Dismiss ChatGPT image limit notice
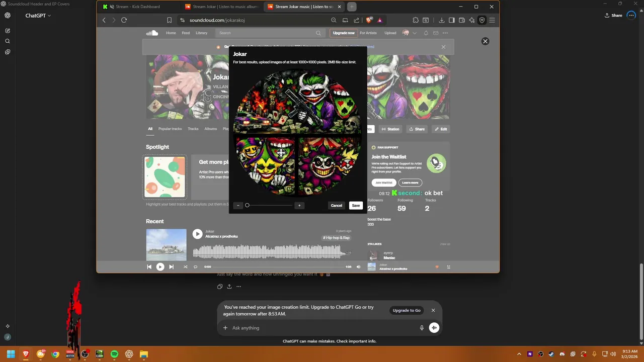644x362 pixels. pyautogui.click(x=433, y=310)
